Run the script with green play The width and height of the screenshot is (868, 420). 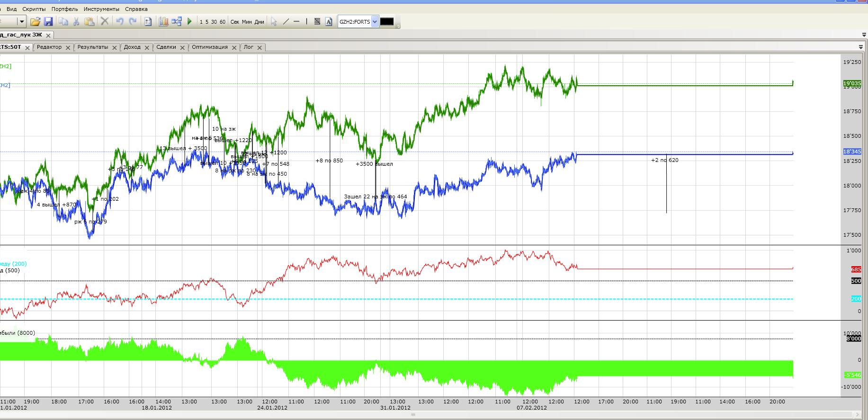189,21
